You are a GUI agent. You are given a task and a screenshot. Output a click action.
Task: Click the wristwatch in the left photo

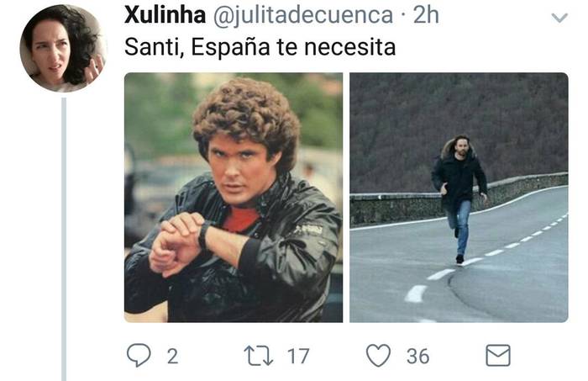[x=203, y=235]
